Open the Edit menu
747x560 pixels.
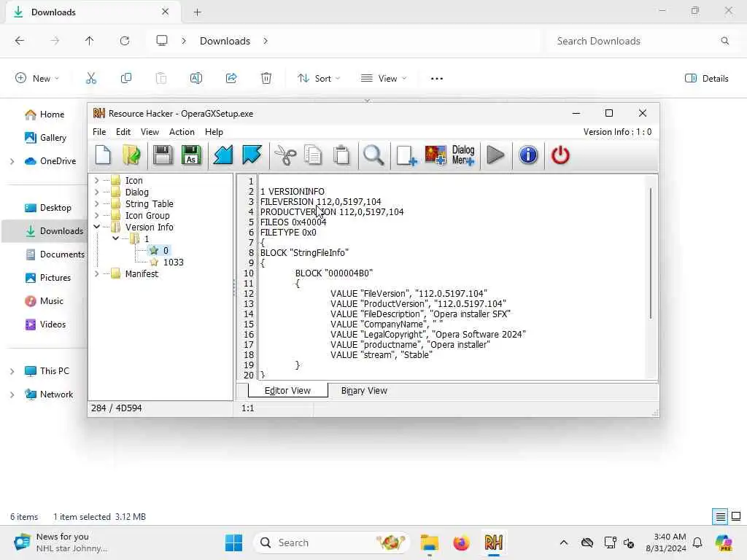coord(123,132)
